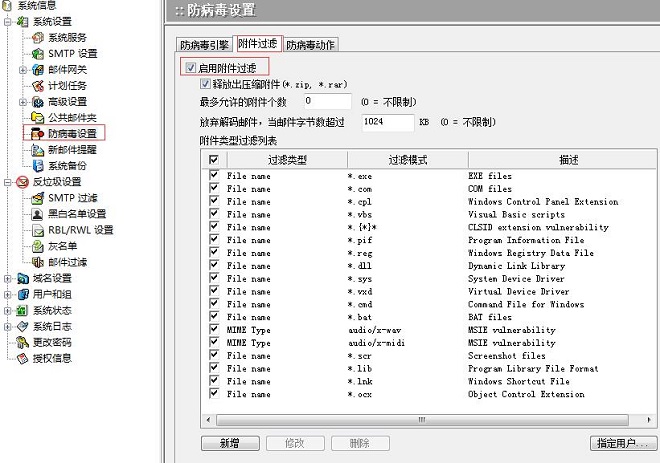The height and width of the screenshot is (463, 660).
Task: Click the 指定用户... button
Action: coord(623,443)
